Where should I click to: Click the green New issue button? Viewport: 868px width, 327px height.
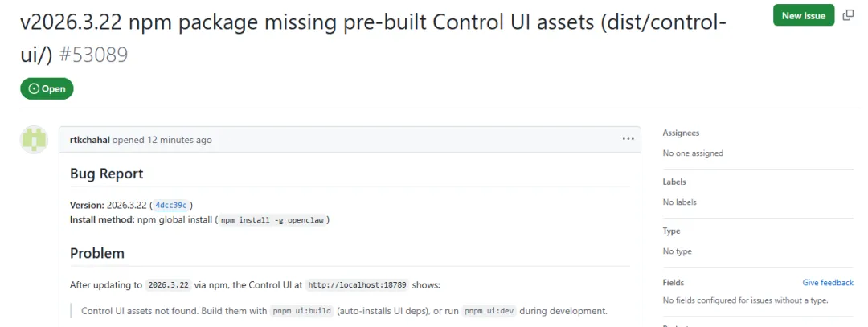tap(803, 15)
